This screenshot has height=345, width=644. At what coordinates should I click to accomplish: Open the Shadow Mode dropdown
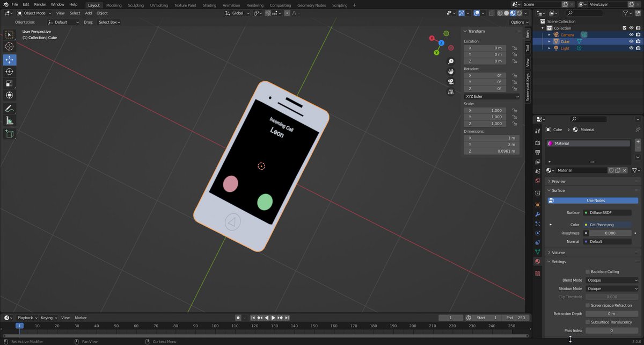coord(612,289)
